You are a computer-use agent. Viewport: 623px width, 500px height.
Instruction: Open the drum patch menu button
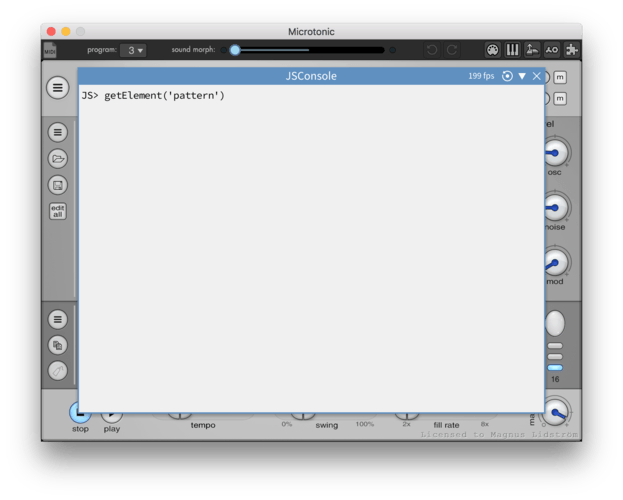coord(58,132)
